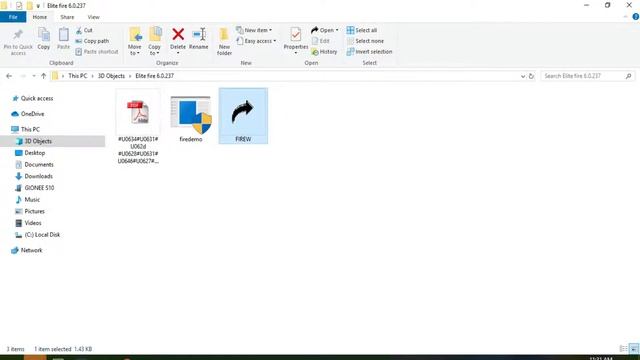
Task: Open Documents in the navigation pane
Action: [34, 164]
